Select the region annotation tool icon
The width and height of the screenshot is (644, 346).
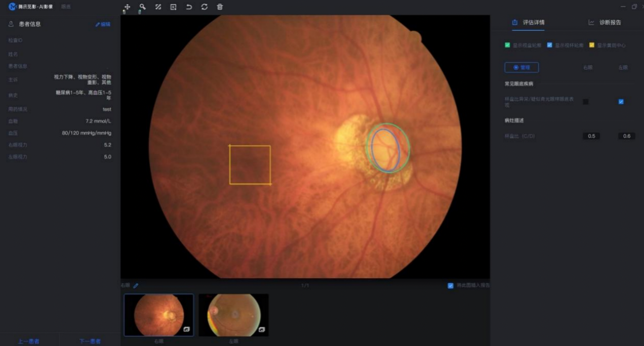coord(173,7)
